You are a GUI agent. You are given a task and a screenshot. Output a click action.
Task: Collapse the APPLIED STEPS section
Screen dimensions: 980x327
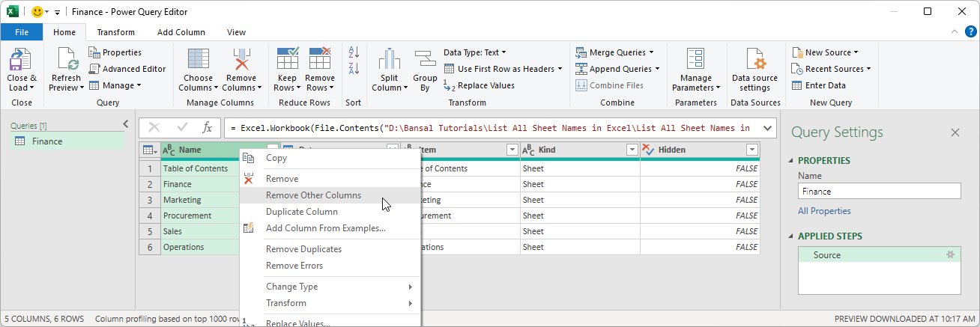[792, 236]
